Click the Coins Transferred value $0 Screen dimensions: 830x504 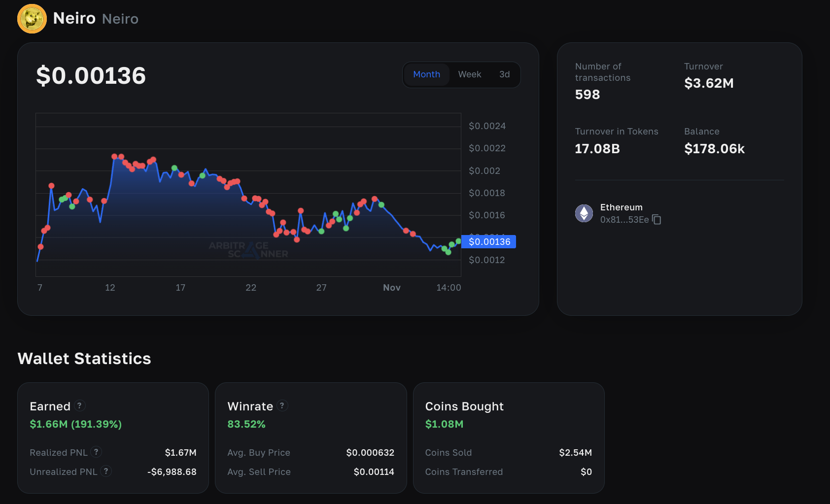(x=586, y=472)
